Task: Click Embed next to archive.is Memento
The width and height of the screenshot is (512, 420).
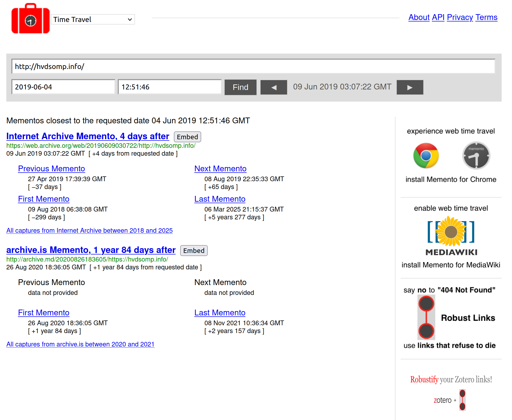Action: (x=194, y=250)
